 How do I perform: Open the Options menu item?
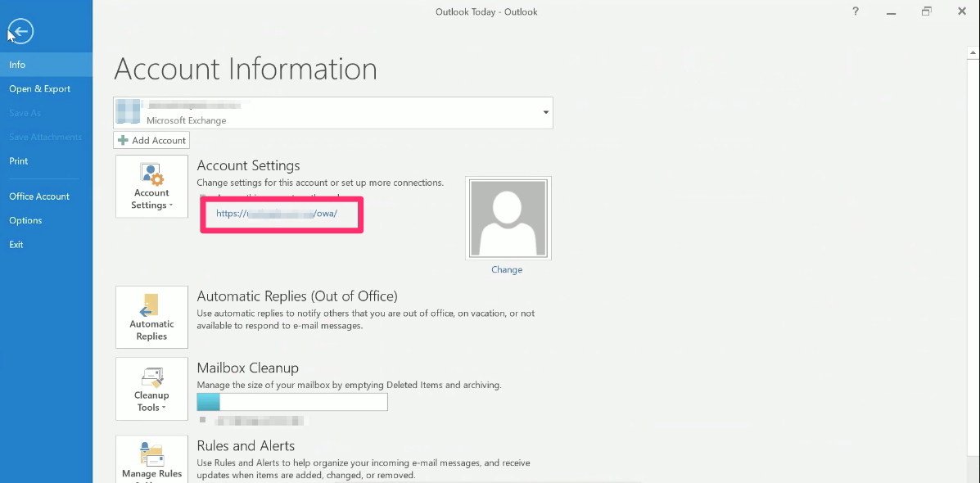click(x=25, y=220)
